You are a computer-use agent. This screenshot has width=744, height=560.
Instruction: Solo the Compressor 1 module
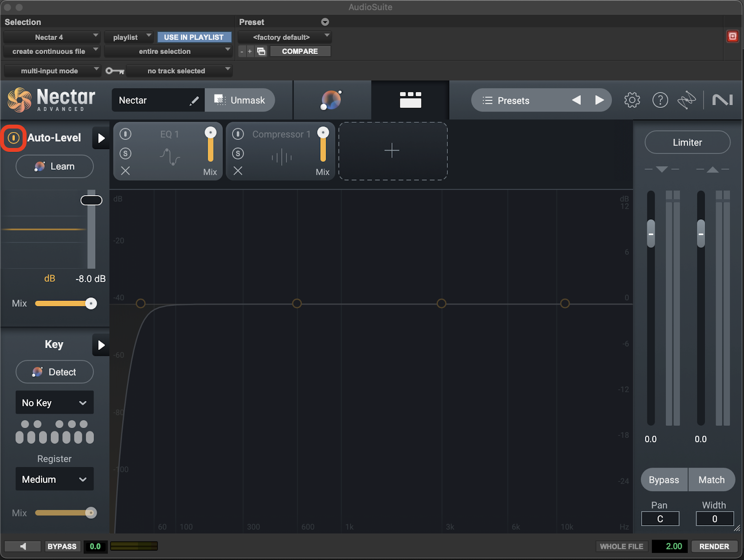click(x=238, y=153)
